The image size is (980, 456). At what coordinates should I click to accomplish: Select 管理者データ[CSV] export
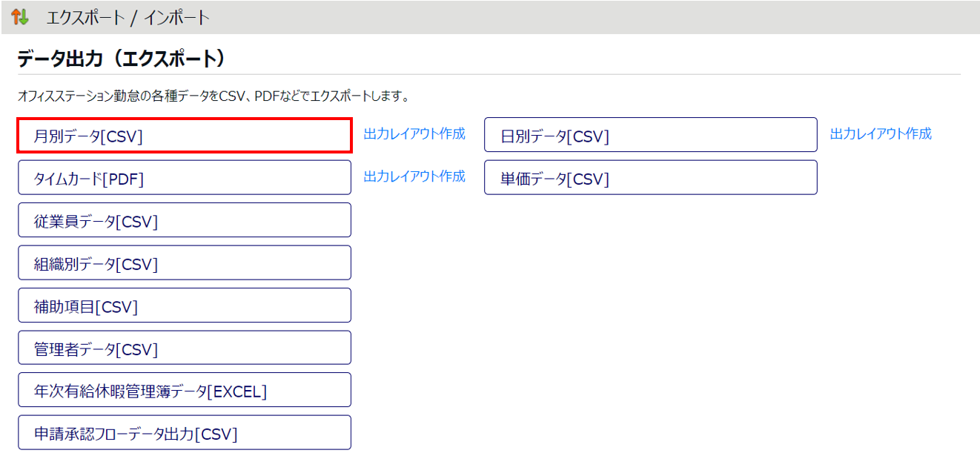(185, 348)
